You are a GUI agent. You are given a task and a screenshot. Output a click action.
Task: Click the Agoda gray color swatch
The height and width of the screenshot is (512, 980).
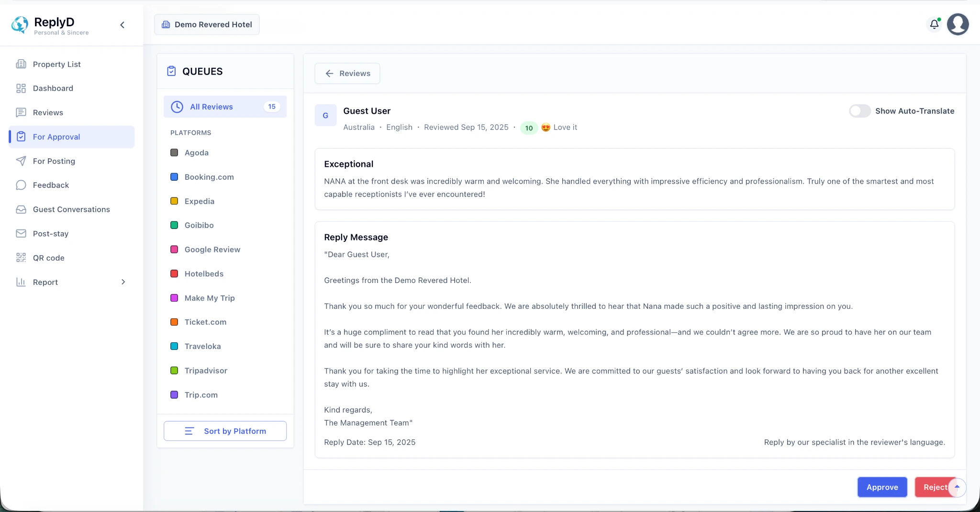point(174,153)
